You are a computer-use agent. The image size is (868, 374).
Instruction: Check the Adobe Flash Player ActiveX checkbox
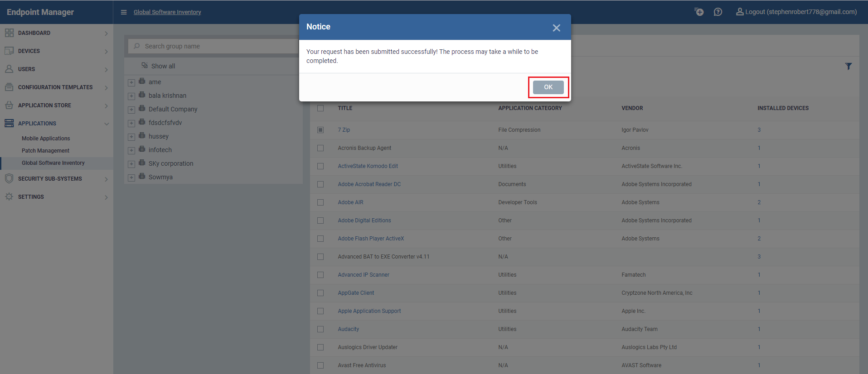(320, 239)
